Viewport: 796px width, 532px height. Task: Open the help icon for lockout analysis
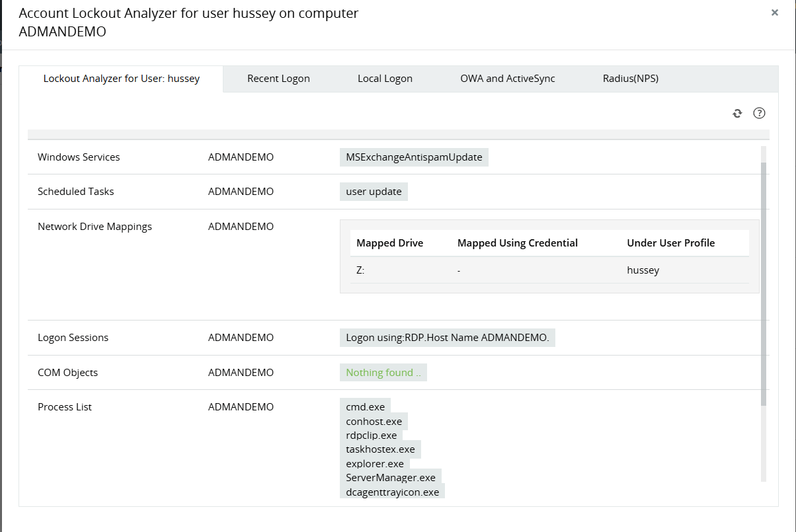tap(759, 113)
